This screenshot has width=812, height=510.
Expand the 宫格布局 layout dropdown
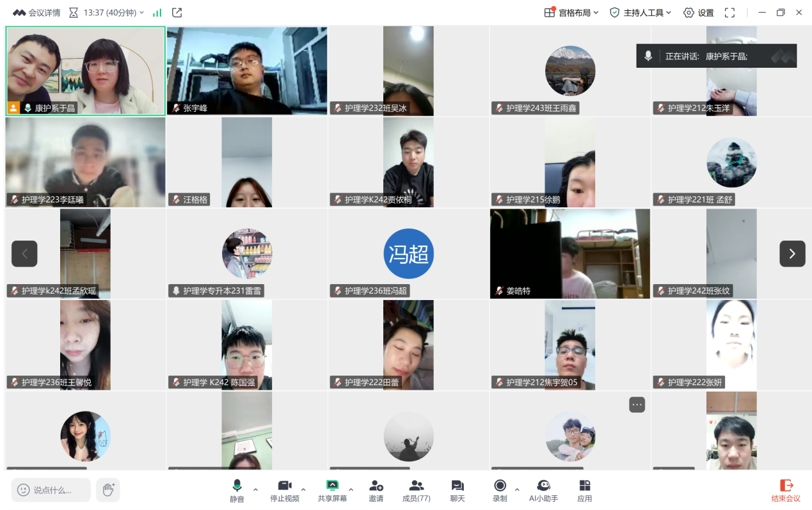(x=571, y=13)
